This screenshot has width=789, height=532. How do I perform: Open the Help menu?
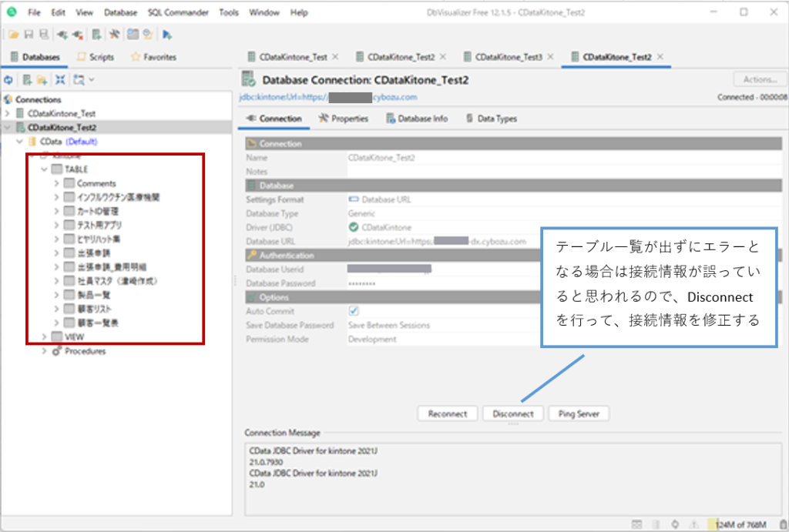point(299,12)
